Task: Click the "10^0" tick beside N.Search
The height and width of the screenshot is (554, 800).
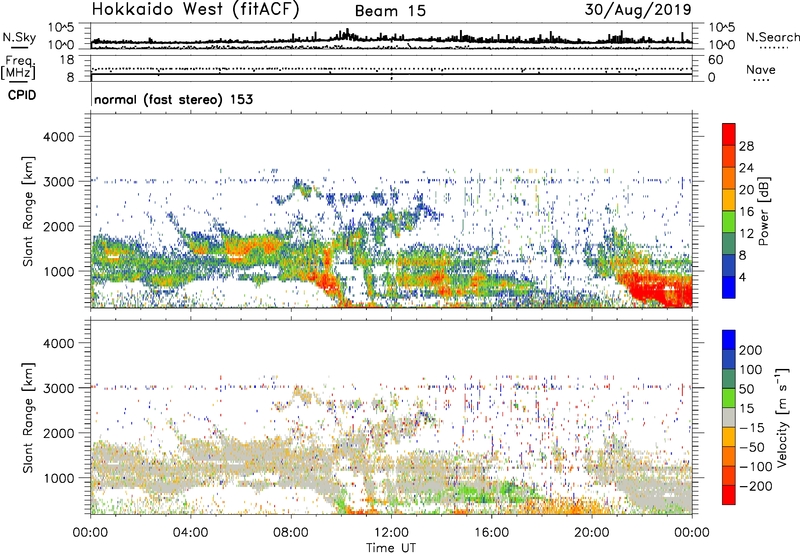Action: 721,45
